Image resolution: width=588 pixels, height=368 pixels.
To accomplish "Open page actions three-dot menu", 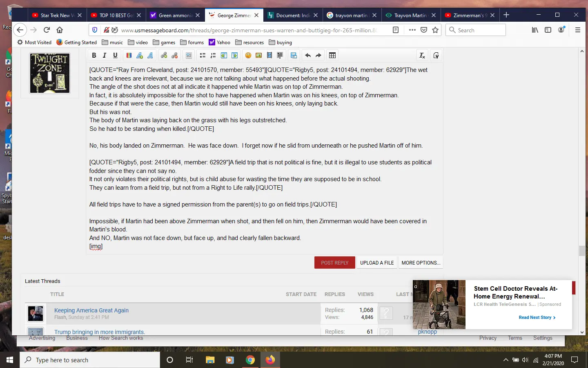I will [412, 30].
